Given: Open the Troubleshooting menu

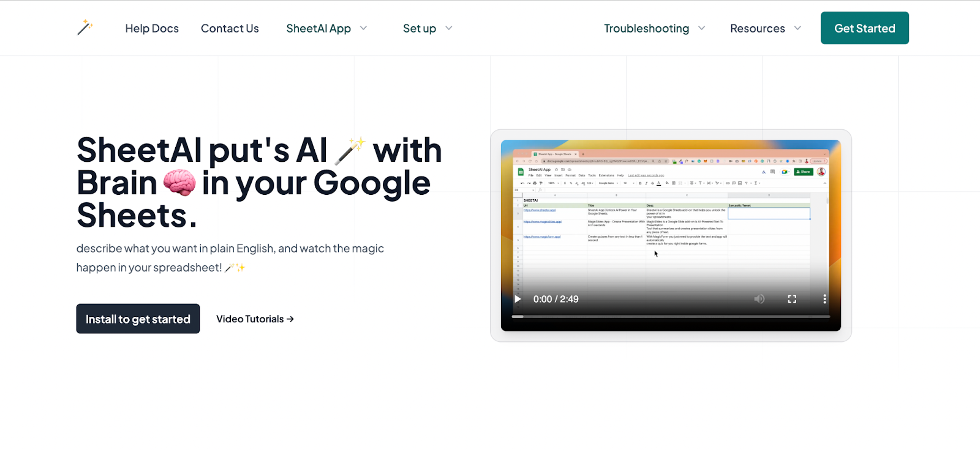Looking at the screenshot, I should coord(646,28).
